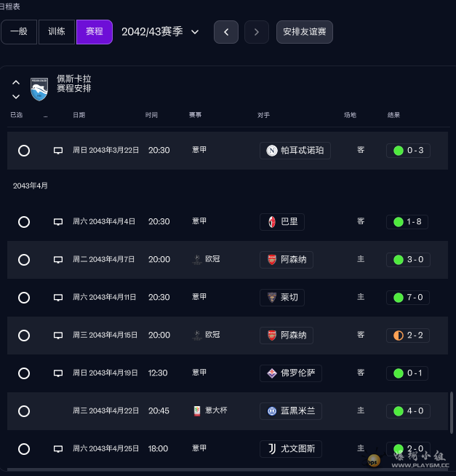Click the Coppa Italia competition icon
Screen dimensions: 456x476
coord(197,411)
